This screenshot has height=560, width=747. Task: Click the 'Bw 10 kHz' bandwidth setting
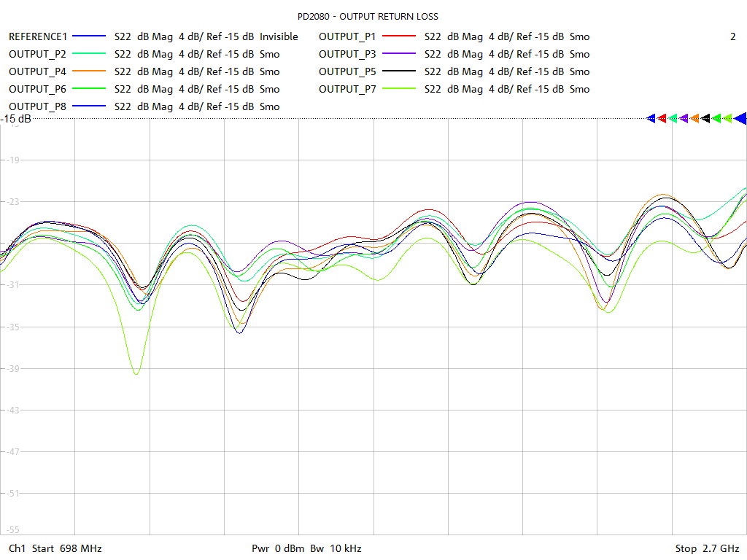coord(336,548)
